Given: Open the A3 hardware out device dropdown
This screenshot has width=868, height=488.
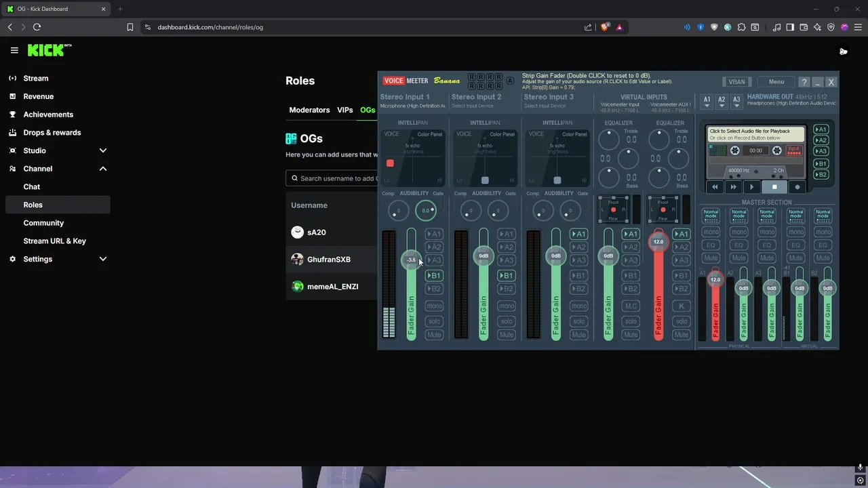Looking at the screenshot, I should [x=736, y=100].
